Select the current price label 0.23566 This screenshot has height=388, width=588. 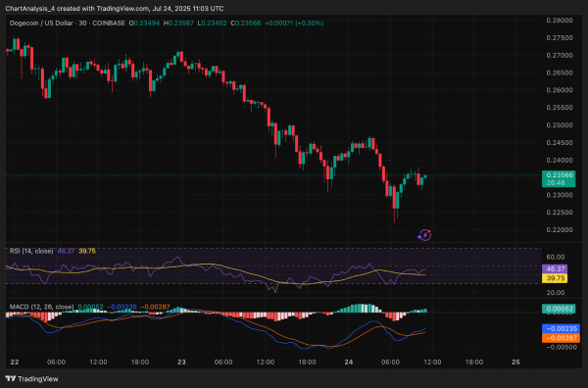[x=559, y=175]
